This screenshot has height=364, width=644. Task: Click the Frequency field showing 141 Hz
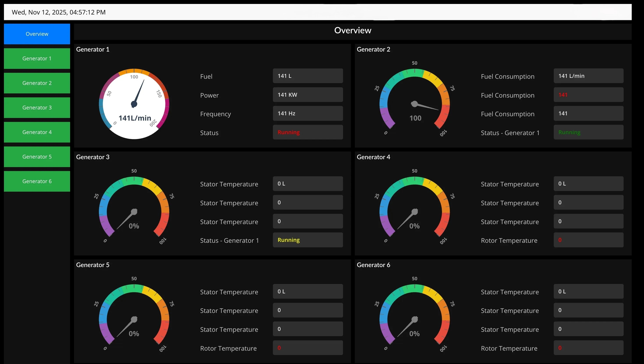308,113
